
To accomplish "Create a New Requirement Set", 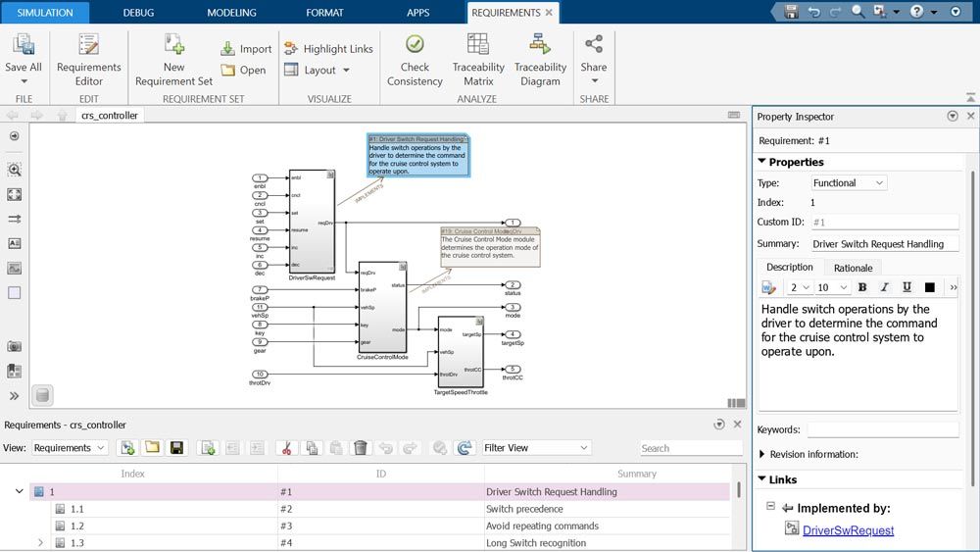I will [173, 45].
